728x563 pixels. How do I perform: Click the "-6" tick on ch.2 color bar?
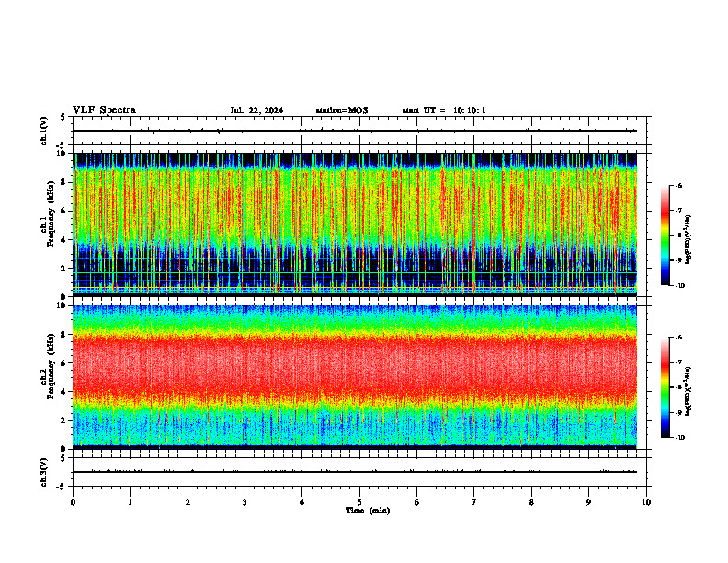(x=678, y=338)
